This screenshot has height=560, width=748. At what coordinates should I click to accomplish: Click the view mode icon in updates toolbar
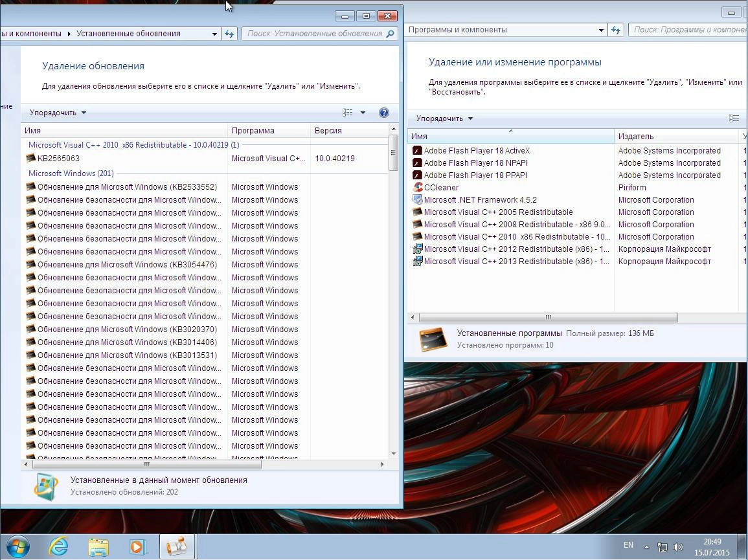[x=347, y=113]
